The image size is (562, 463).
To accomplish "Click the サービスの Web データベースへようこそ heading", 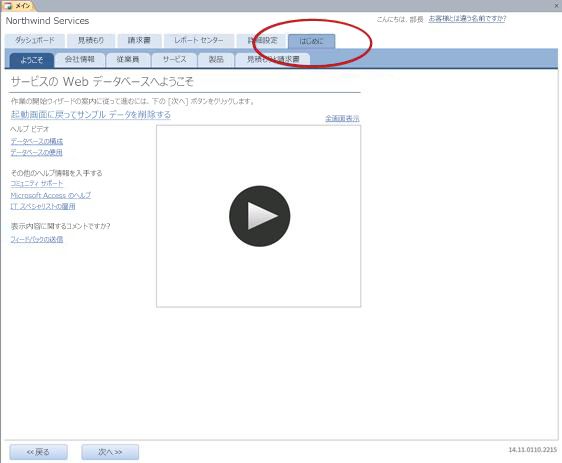I will (x=102, y=82).
